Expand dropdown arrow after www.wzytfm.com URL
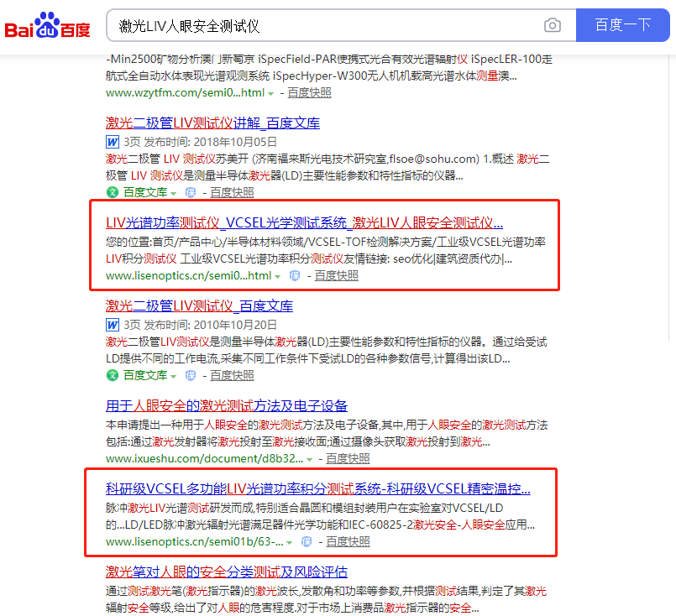The height and width of the screenshot is (616, 676). 270,93
